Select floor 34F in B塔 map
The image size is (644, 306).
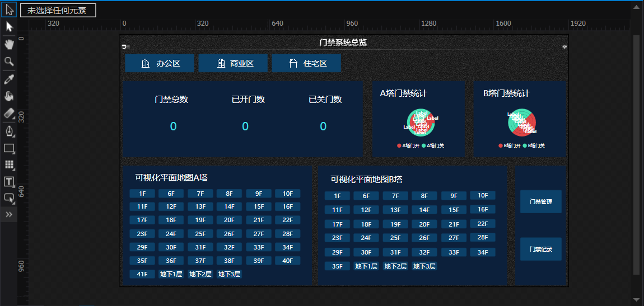[x=483, y=252]
